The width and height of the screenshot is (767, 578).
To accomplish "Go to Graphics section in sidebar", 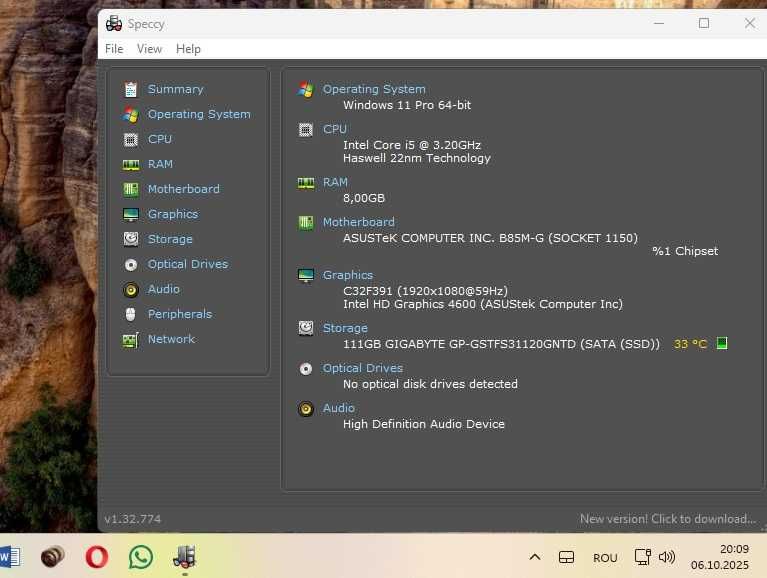I will (x=173, y=214).
